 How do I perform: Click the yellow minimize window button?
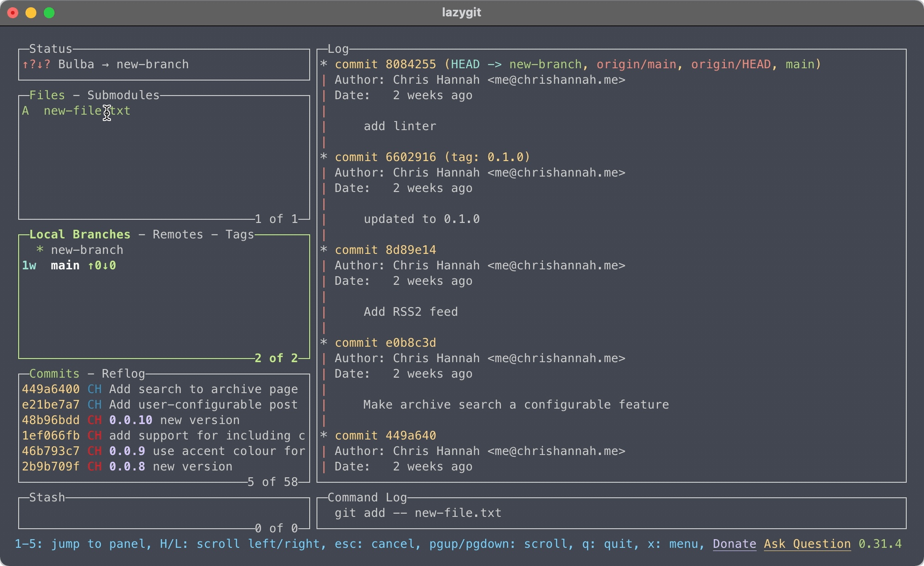[x=31, y=13]
